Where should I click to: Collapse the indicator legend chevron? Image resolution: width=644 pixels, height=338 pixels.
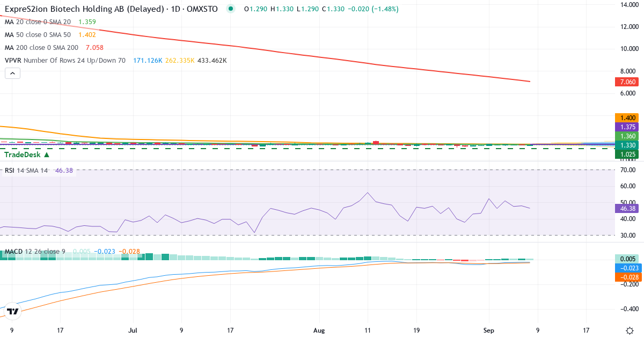(x=12, y=74)
